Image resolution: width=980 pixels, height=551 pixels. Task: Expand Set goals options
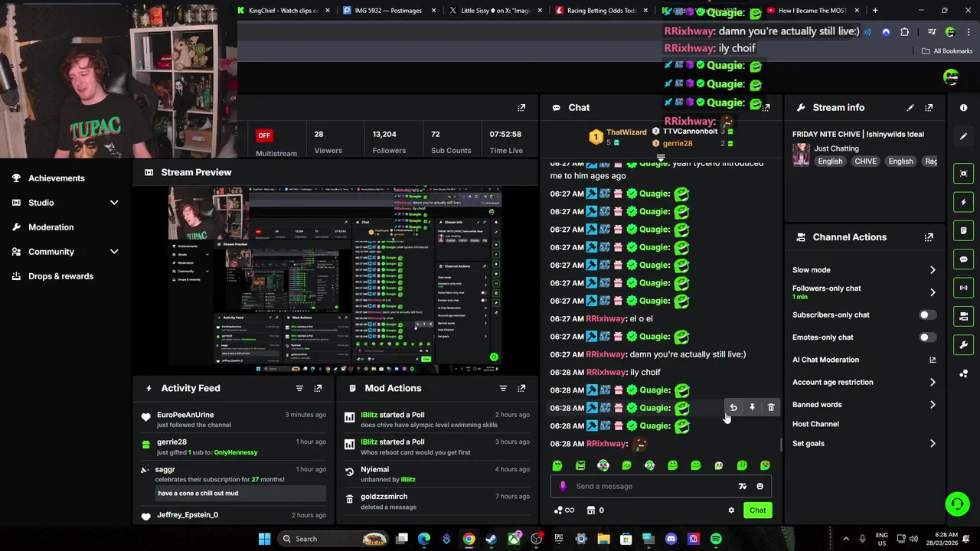tap(932, 443)
